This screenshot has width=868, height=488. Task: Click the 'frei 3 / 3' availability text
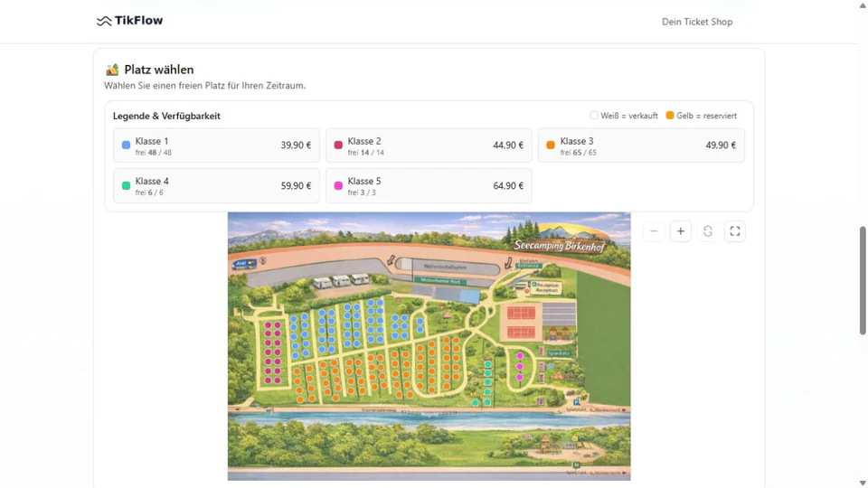pos(362,193)
